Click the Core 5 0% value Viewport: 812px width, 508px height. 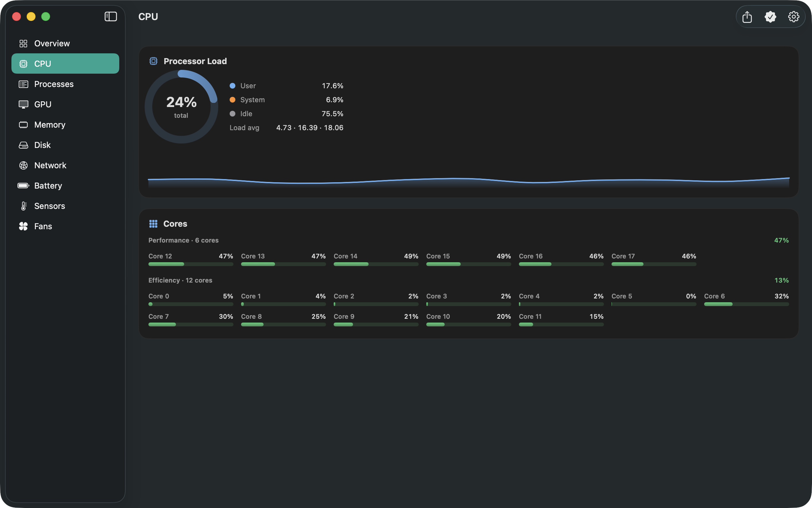point(691,296)
